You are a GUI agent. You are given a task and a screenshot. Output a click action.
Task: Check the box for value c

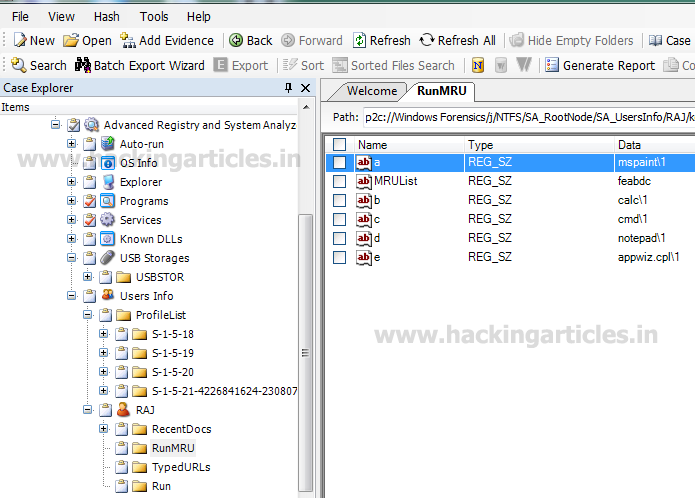[x=340, y=219]
